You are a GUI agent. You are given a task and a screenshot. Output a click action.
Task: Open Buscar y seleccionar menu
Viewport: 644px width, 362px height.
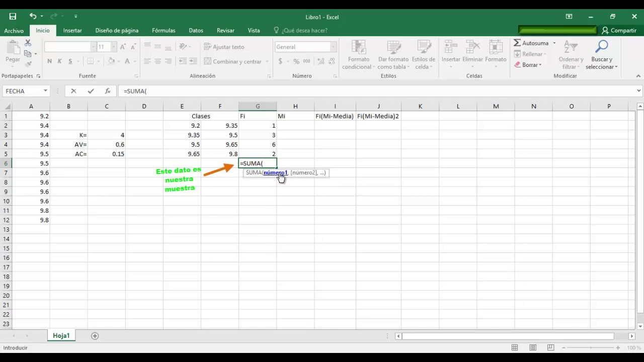pyautogui.click(x=601, y=55)
